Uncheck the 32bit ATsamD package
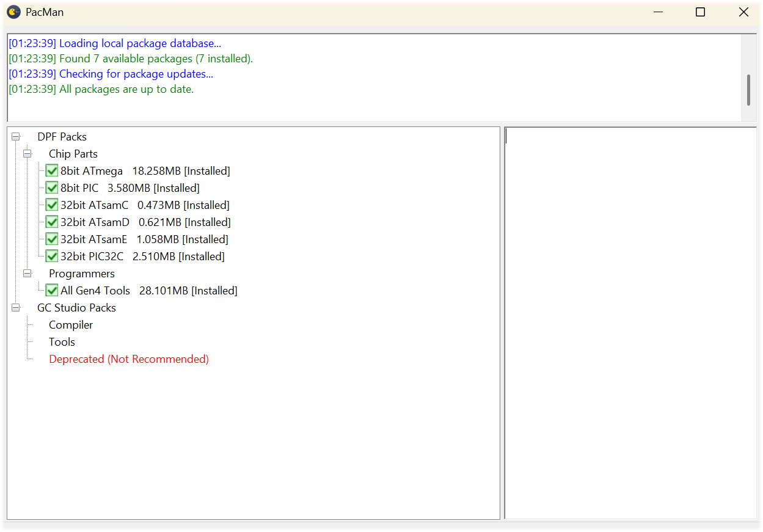The width and height of the screenshot is (763, 532). (x=52, y=222)
